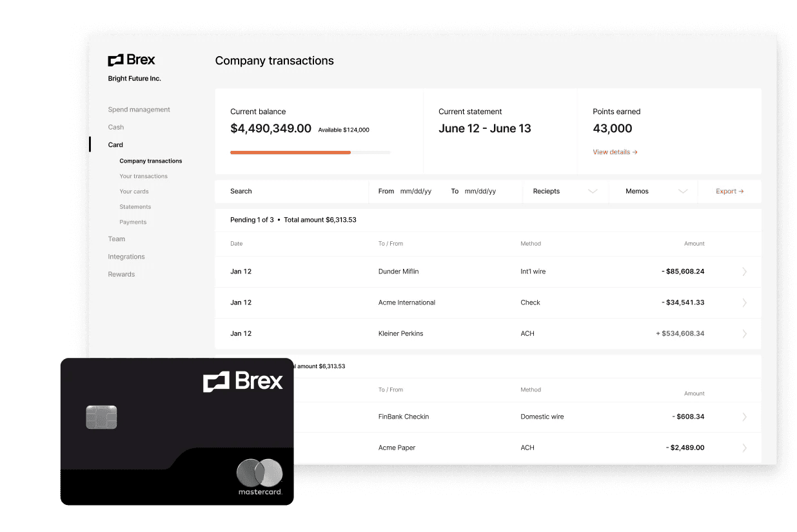Click the To date field
The image size is (797, 532).
pos(474,191)
